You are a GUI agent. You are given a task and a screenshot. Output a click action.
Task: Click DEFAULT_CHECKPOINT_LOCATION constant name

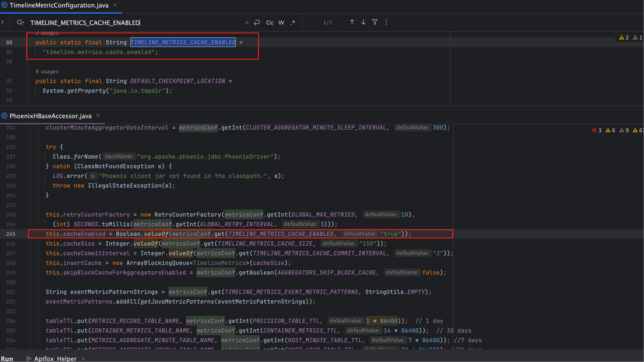tap(178, 81)
